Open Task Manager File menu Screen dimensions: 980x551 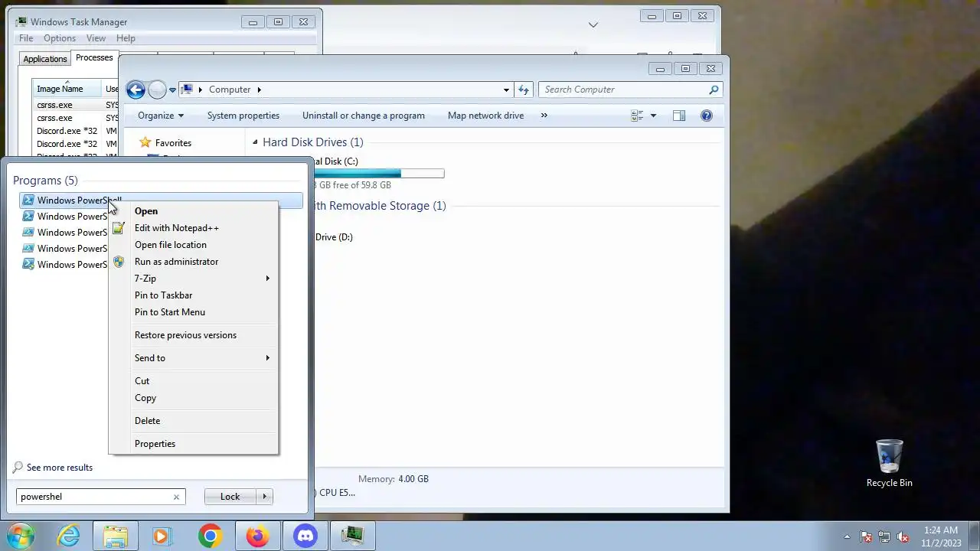pos(26,38)
